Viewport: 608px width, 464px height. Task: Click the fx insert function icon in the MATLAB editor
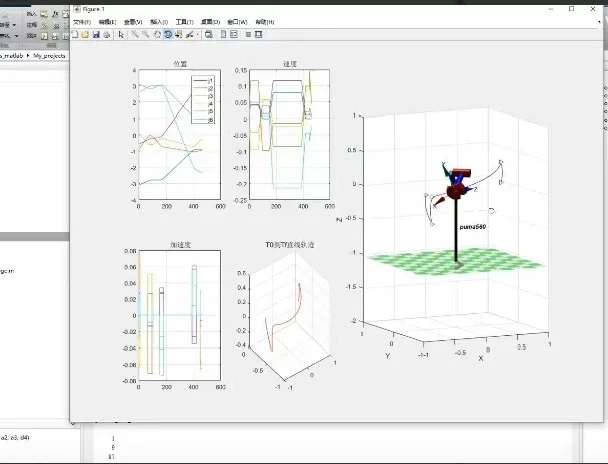click(x=55, y=14)
